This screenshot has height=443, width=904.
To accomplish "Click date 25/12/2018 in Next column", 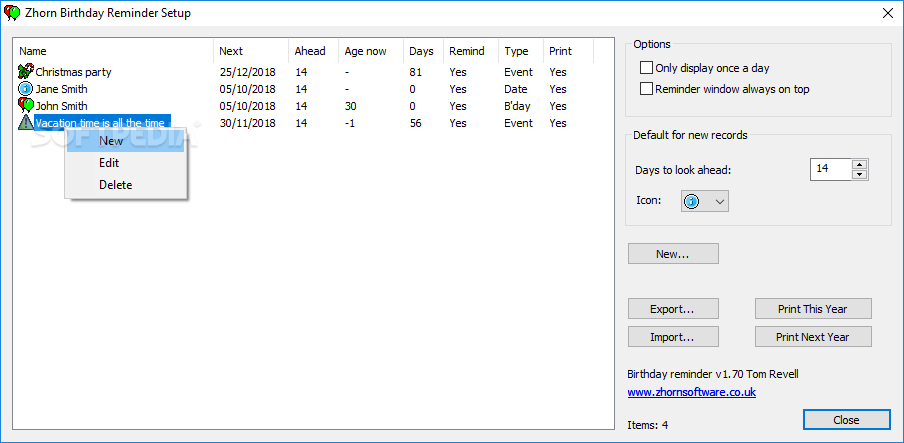I will 247,72.
